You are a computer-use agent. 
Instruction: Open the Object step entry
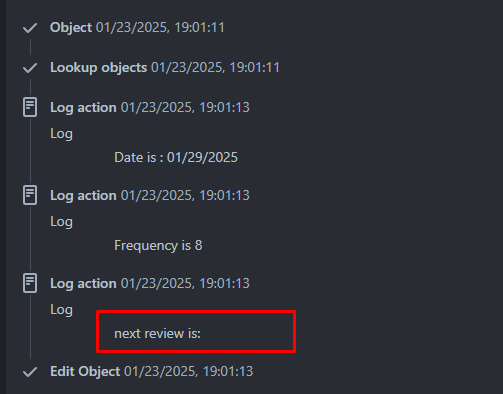pos(71,27)
